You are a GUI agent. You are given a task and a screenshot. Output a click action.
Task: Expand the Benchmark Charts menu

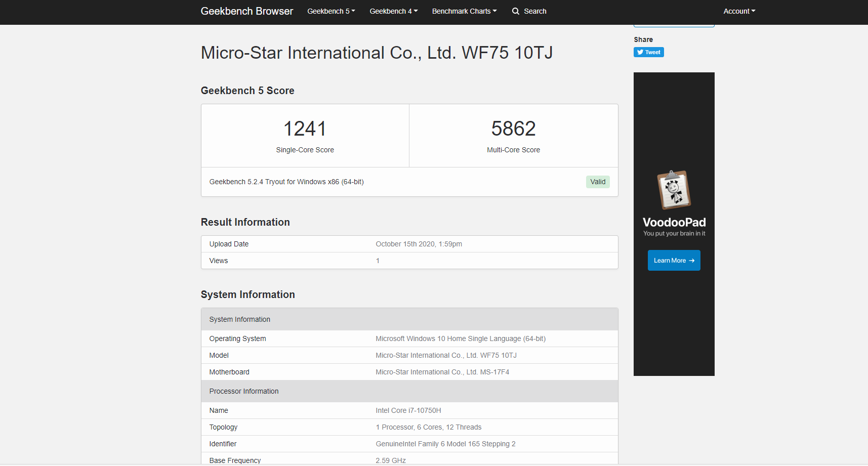[x=464, y=11]
